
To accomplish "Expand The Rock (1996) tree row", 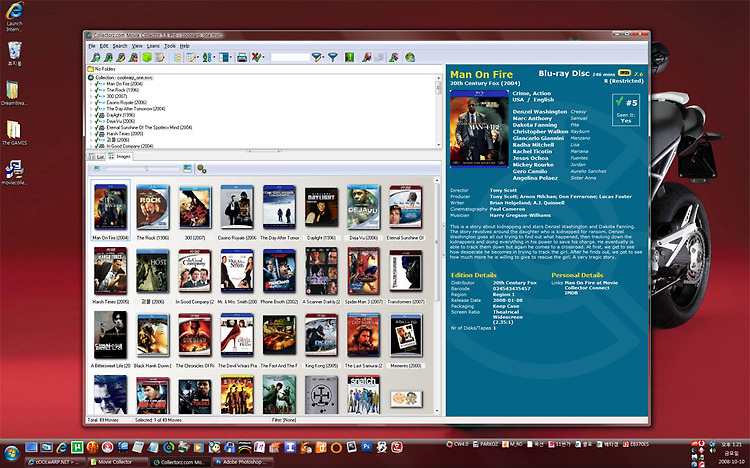I will click(91, 90).
